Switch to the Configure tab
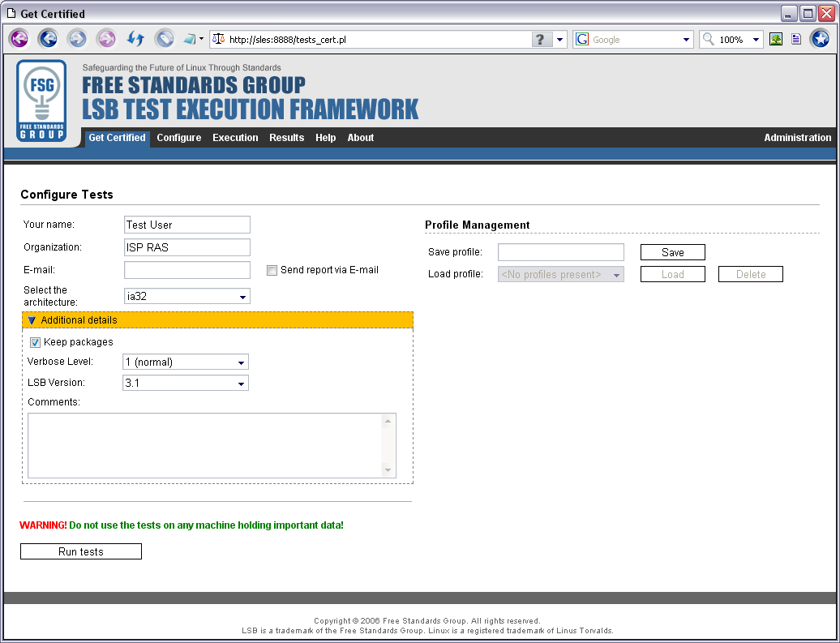This screenshot has width=840, height=643. pos(179,138)
